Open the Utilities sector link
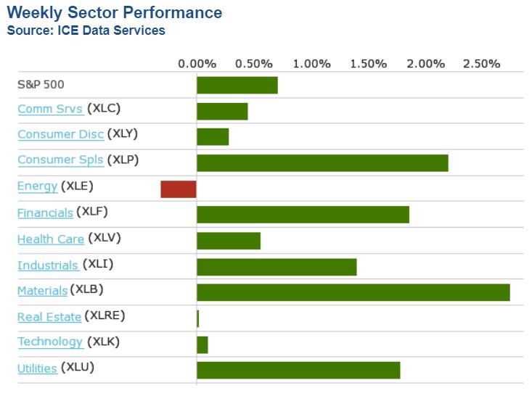This screenshot has width=532, height=401. coord(37,368)
